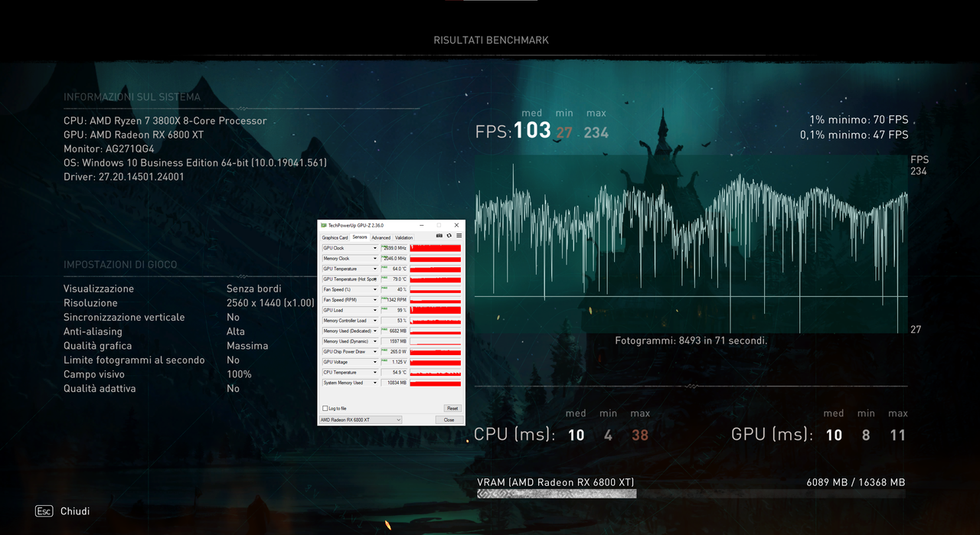Click the 6682 MB dedicated memory value

[394, 331]
